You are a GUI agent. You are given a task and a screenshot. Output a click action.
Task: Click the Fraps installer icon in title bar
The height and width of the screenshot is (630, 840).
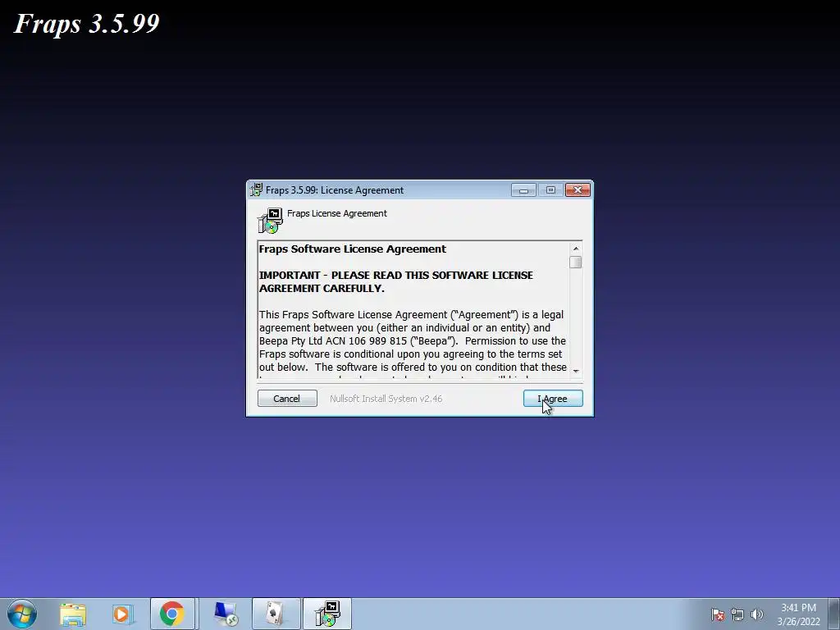pyautogui.click(x=257, y=189)
